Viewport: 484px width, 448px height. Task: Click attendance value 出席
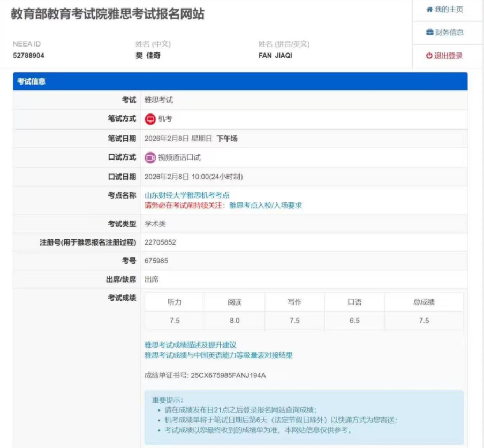[152, 279]
